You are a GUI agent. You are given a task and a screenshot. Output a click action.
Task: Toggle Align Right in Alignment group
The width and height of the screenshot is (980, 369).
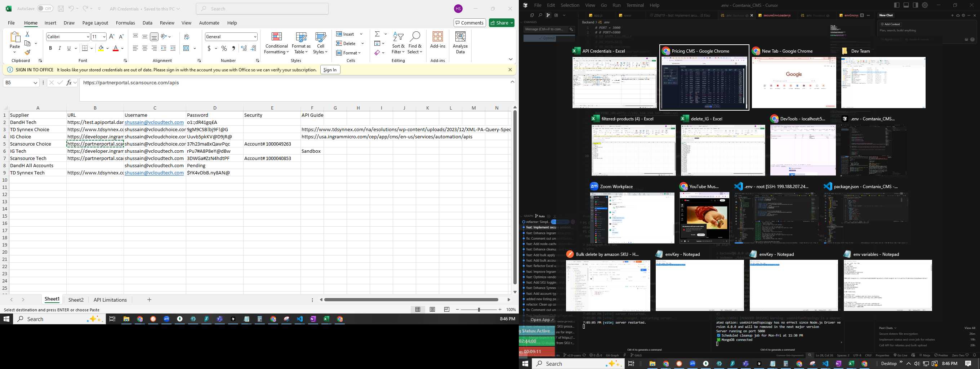pyautogui.click(x=154, y=48)
